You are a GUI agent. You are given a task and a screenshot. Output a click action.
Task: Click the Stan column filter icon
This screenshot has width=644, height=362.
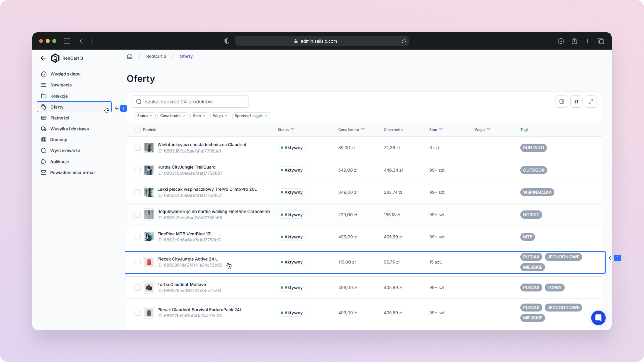coord(441,130)
